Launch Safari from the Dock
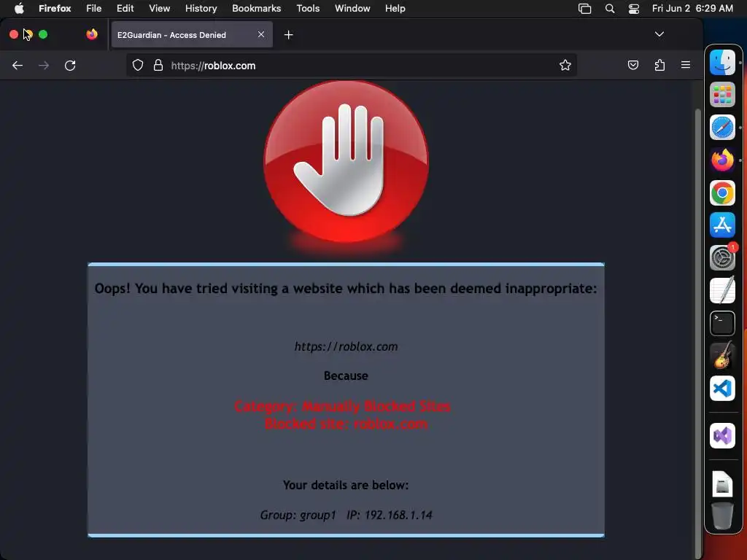 tap(722, 127)
